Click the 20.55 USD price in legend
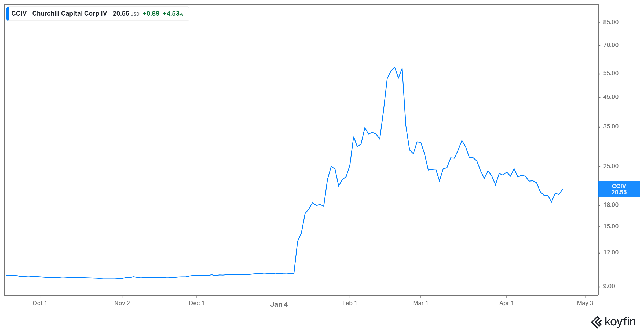The width and height of the screenshot is (644, 333). [126, 13]
